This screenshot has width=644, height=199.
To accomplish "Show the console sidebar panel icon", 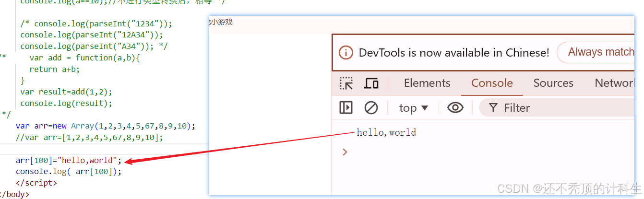I will [x=346, y=107].
